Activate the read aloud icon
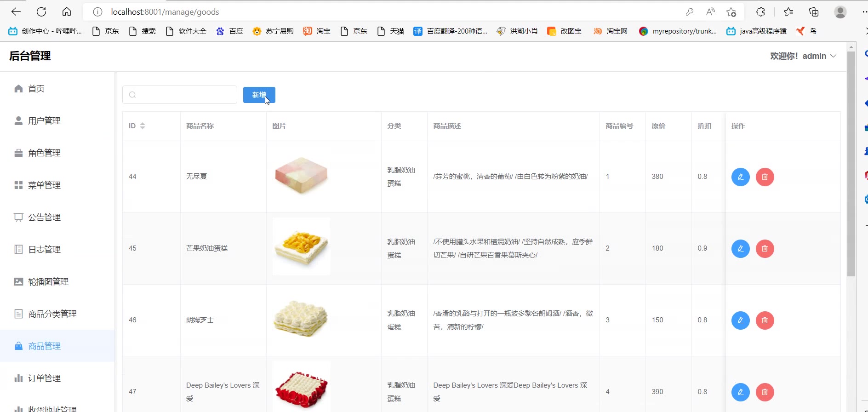 (710, 12)
